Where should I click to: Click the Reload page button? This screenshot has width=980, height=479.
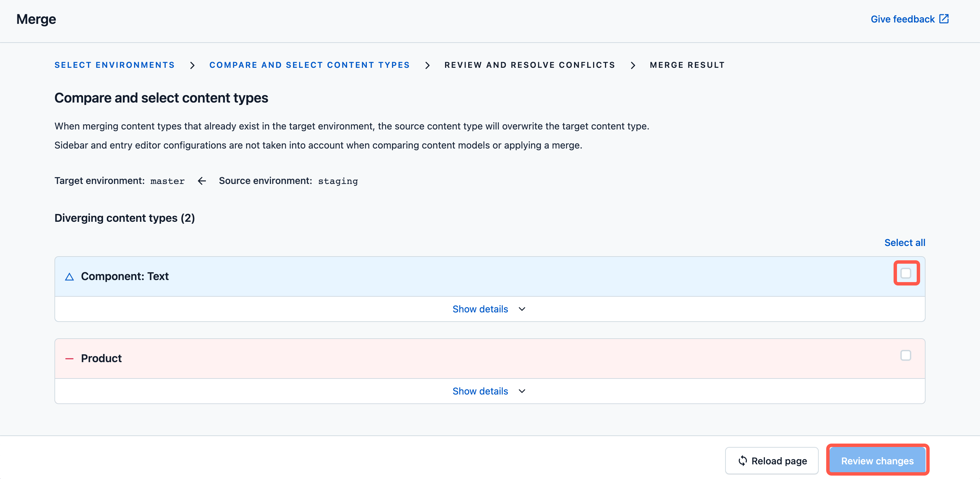771,461
